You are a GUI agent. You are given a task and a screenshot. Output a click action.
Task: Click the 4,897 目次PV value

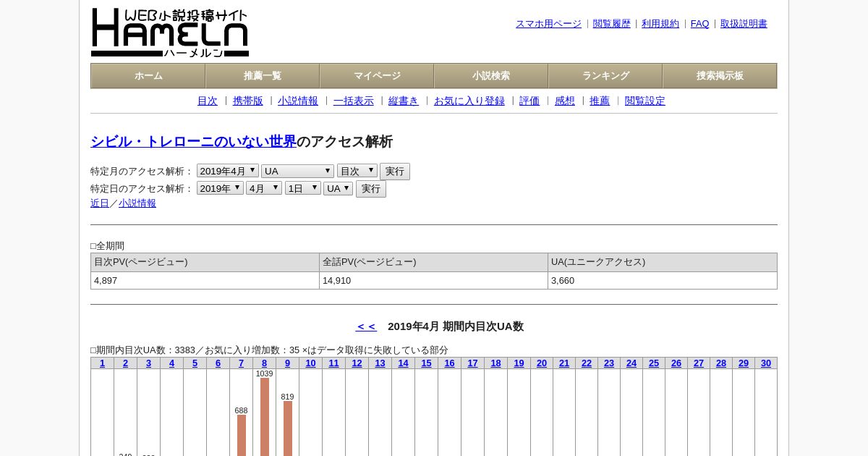point(106,281)
